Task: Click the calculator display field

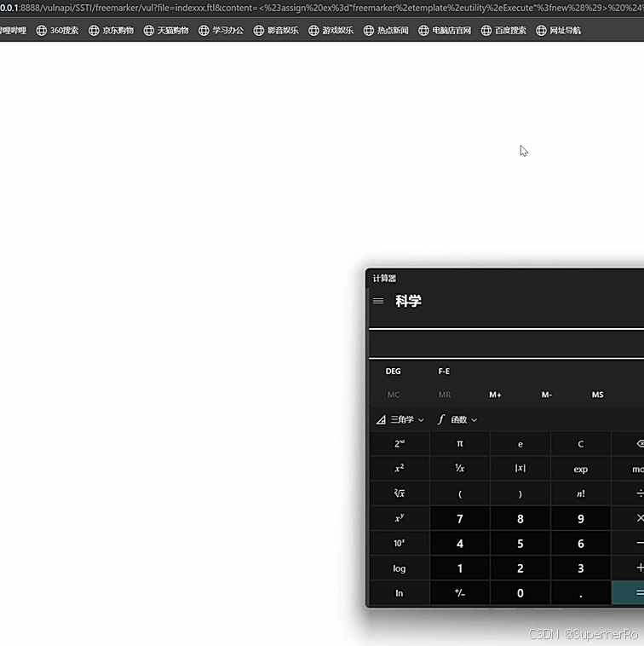Action: [x=507, y=343]
